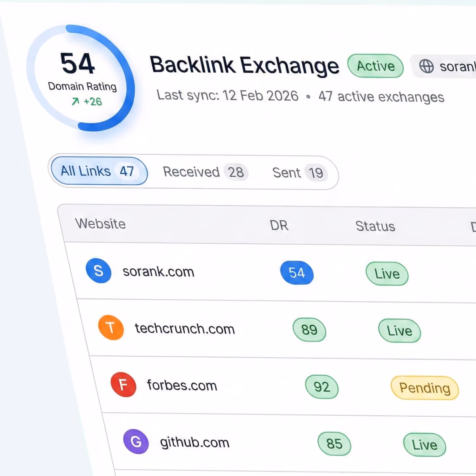
Task: Click the DR badge 89 for techcrunch.com
Action: tap(309, 330)
